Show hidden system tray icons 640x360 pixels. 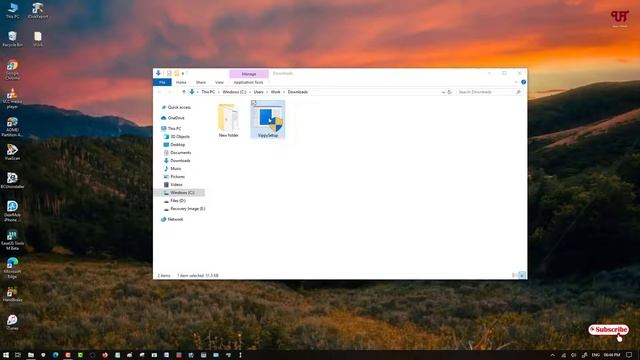click(x=553, y=355)
